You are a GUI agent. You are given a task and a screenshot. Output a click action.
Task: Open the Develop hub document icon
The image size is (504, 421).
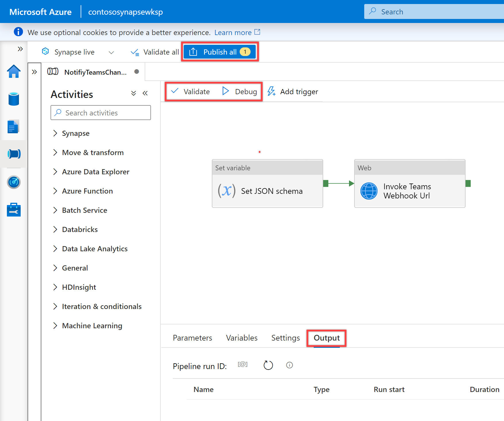coord(13,126)
